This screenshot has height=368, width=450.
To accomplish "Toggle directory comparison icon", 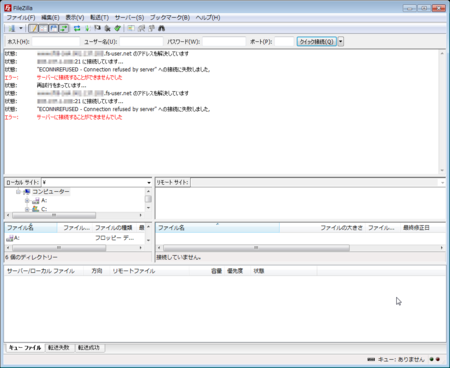I will click(141, 28).
